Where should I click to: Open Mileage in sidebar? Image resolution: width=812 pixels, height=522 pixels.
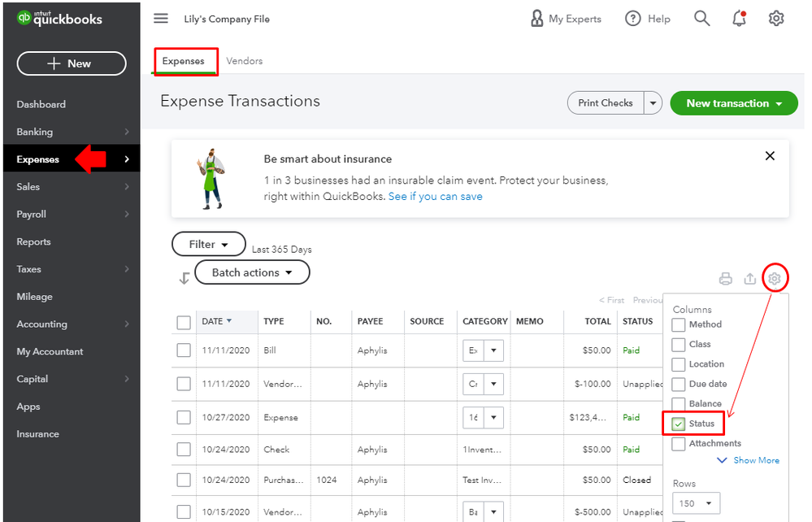tap(34, 297)
